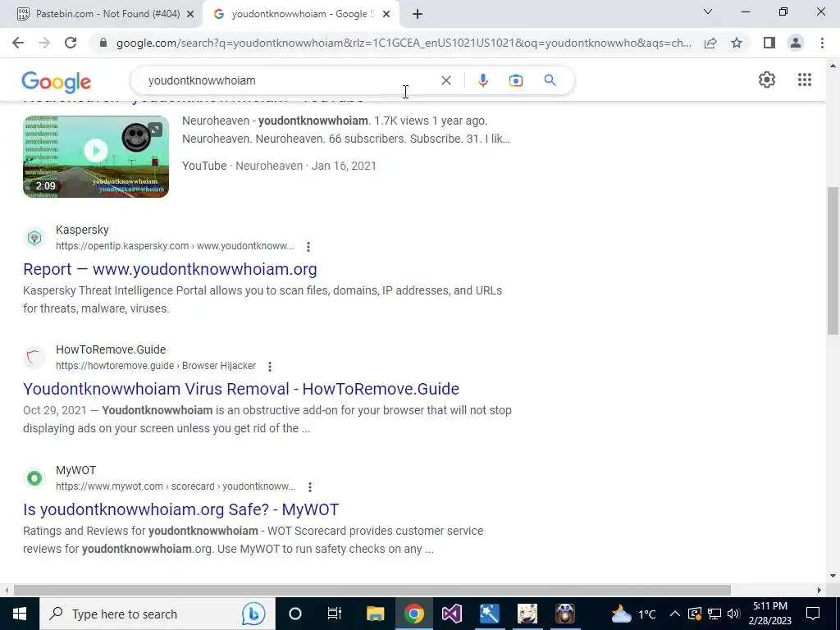Open new browser tab
The image size is (840, 630).
(418, 14)
